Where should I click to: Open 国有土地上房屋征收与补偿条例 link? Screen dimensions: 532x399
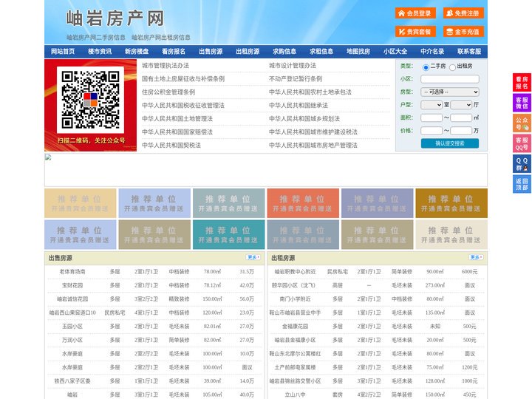tap(183, 79)
